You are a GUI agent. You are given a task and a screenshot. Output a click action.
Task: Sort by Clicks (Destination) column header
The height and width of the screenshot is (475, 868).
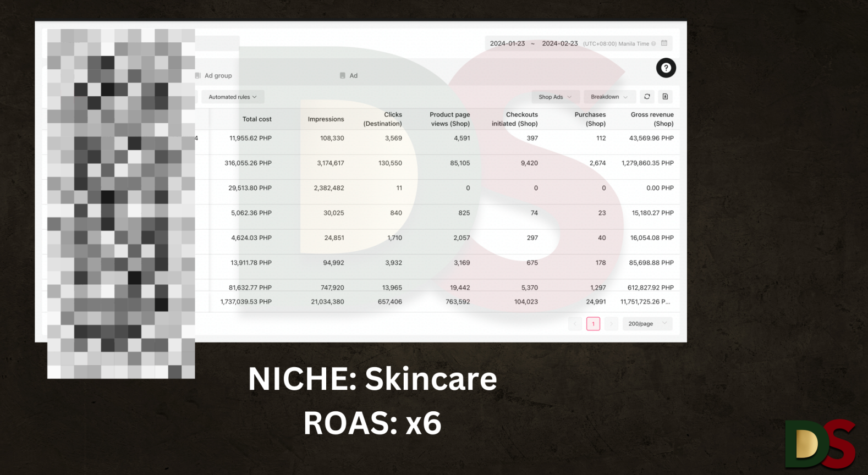coord(383,119)
